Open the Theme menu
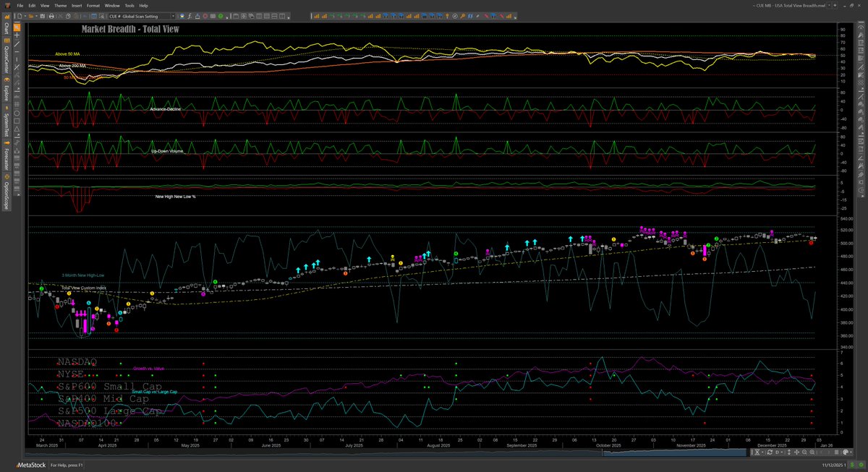 click(61, 5)
